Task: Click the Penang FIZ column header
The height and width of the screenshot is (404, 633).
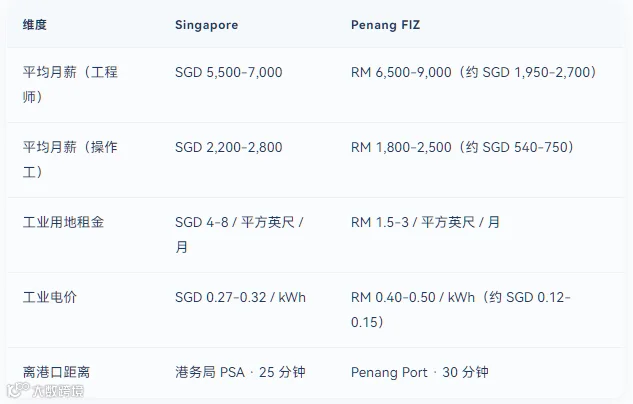Action: tap(386, 25)
